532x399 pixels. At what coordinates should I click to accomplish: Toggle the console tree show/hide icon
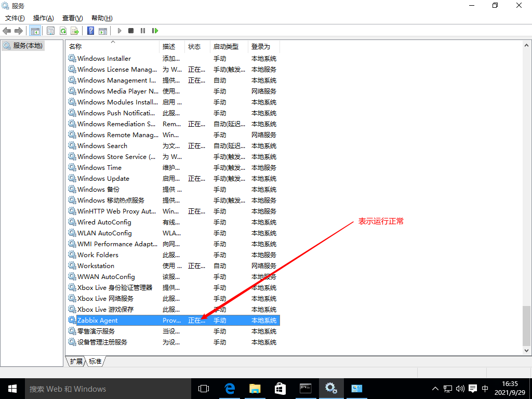pyautogui.click(x=35, y=31)
